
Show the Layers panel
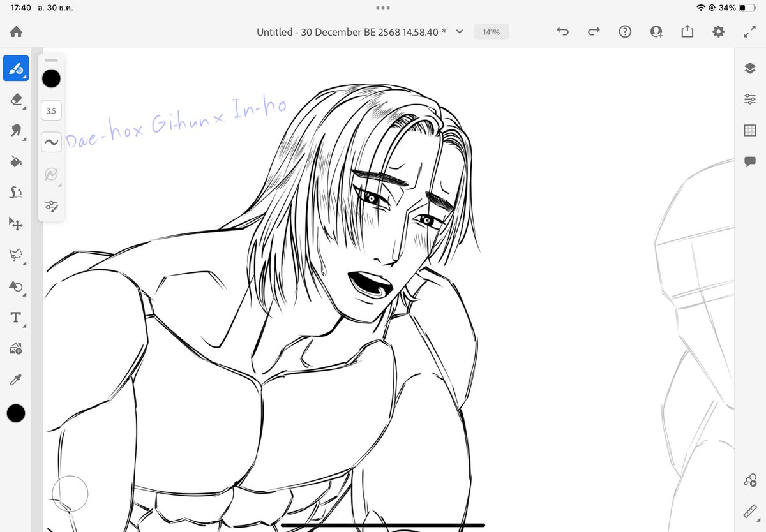(750, 68)
